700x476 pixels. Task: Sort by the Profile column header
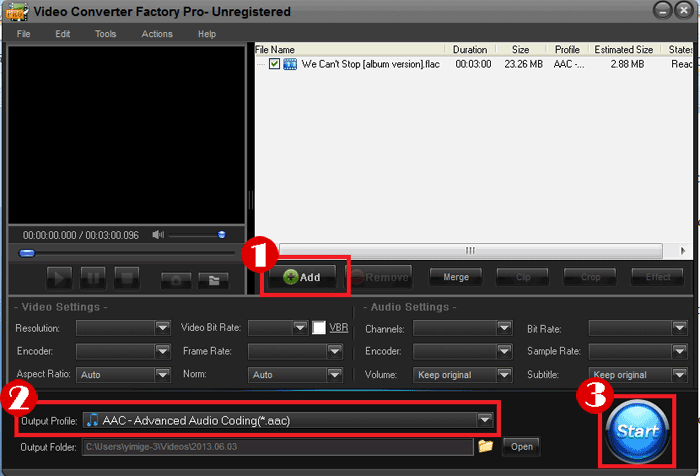[x=567, y=50]
